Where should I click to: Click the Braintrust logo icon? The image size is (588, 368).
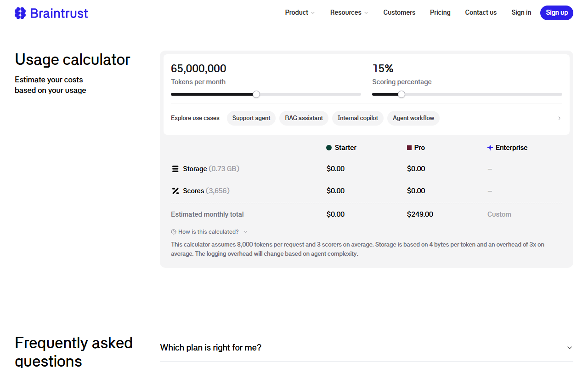(20, 13)
